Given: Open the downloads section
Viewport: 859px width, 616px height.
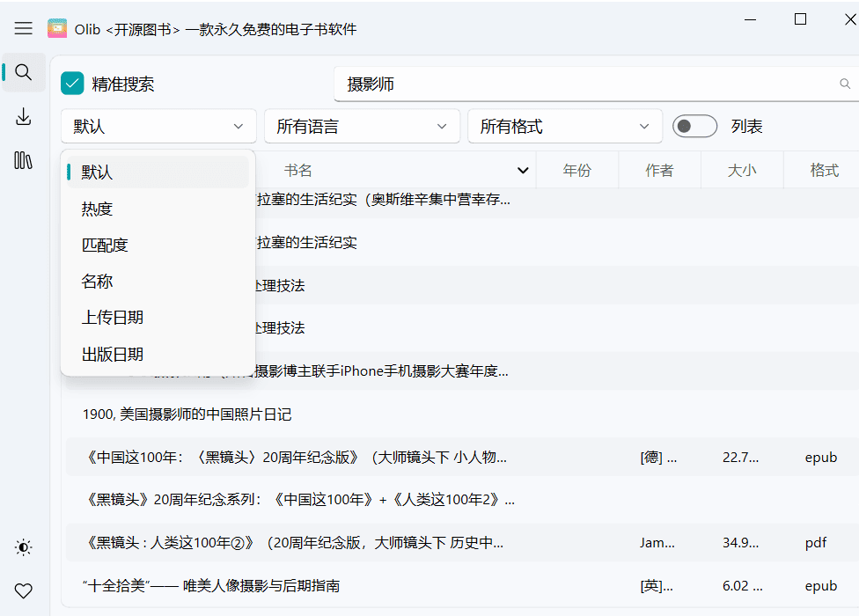Looking at the screenshot, I should coord(23,115).
